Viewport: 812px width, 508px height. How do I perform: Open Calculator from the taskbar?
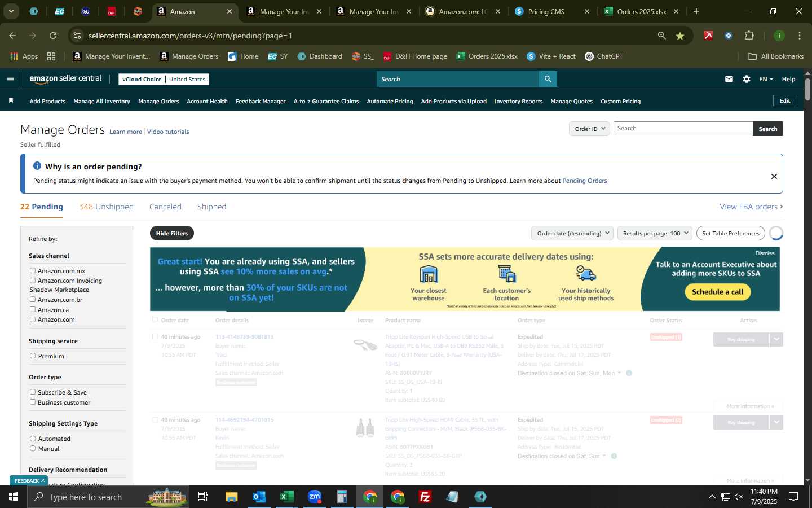coord(342,497)
